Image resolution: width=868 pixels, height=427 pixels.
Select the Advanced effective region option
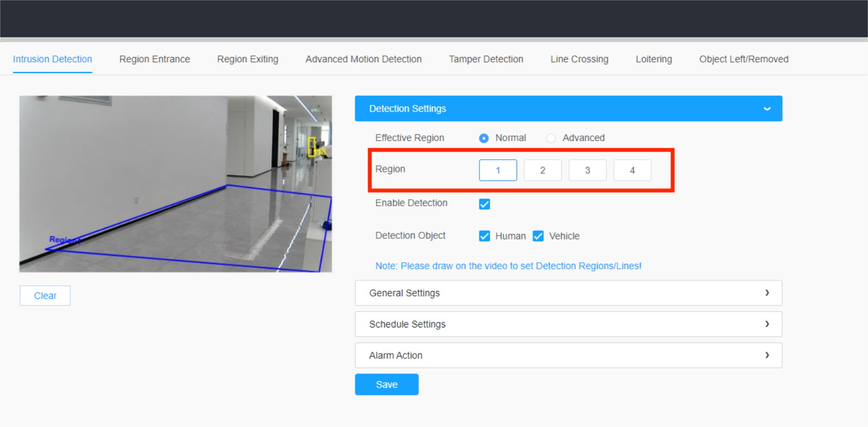551,138
